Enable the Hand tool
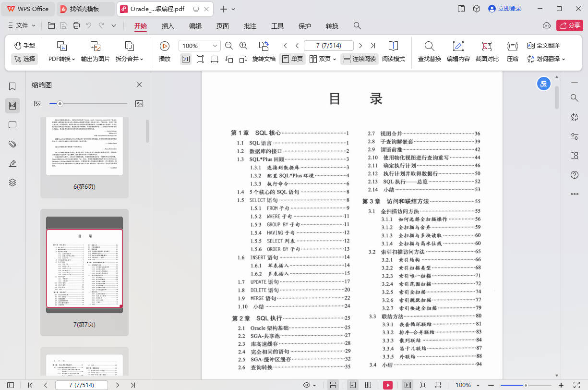 pyautogui.click(x=24, y=45)
